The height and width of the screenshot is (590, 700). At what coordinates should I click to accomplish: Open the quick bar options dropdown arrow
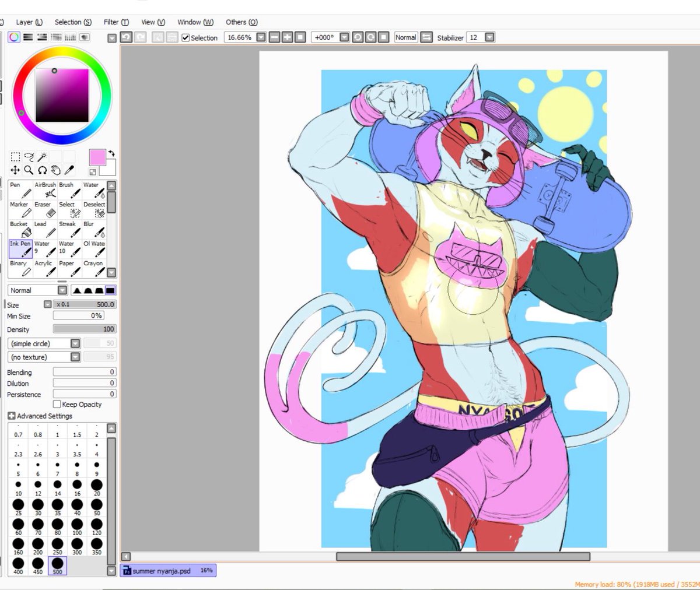[x=112, y=38]
